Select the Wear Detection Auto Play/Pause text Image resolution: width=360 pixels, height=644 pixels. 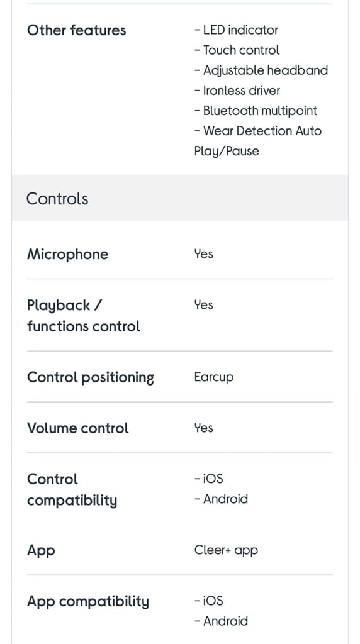click(257, 141)
